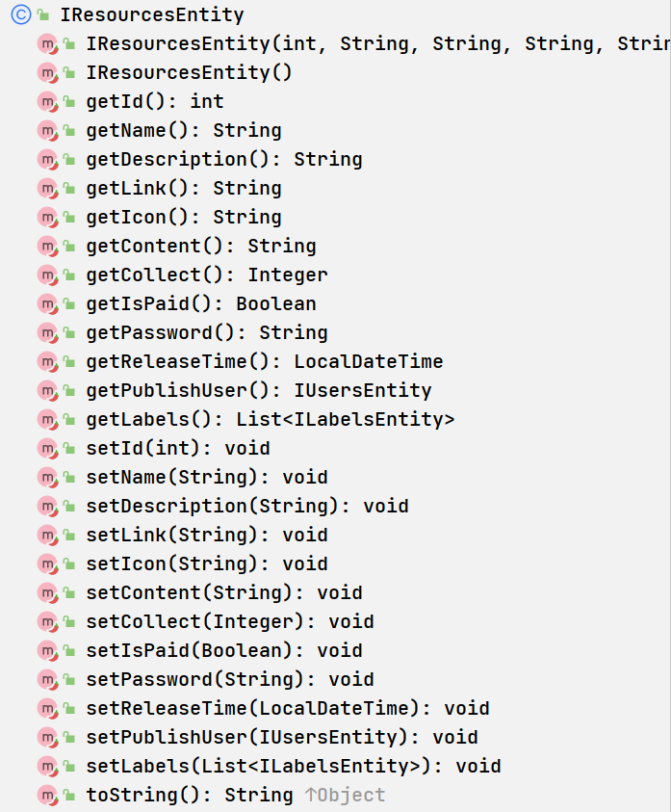Screen dimensions: 671x812
Task: Click the method icon beside setIsPaid(Boolean)
Action: point(47,650)
